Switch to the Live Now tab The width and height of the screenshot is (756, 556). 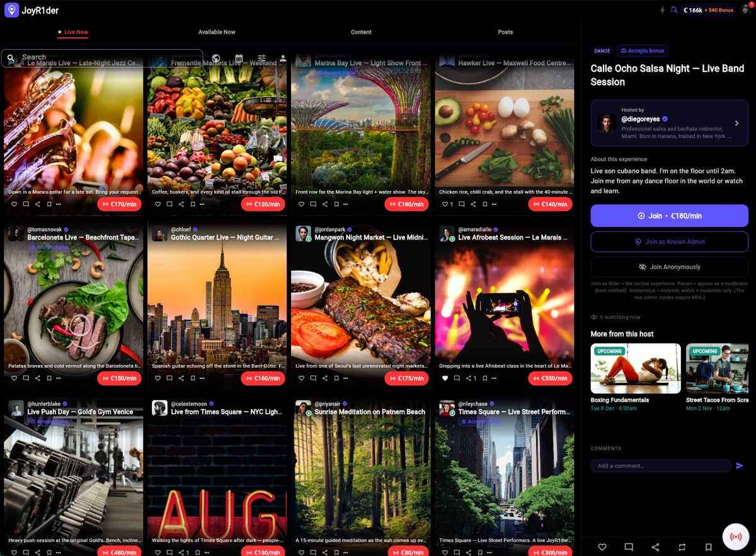72,32
